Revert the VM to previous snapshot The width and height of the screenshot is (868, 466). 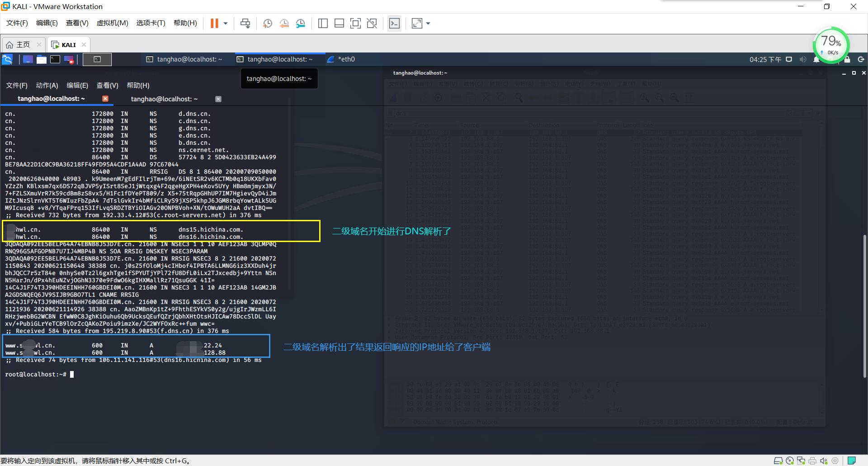[x=284, y=24]
